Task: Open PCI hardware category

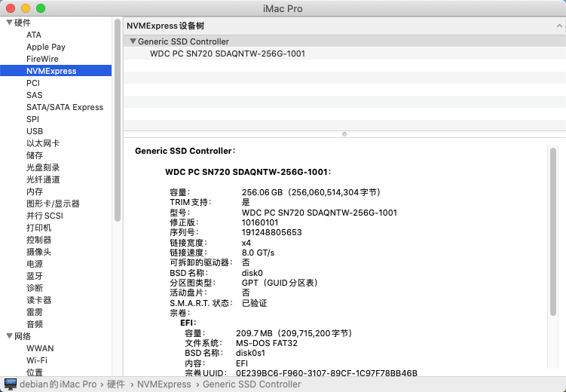Action: point(33,83)
